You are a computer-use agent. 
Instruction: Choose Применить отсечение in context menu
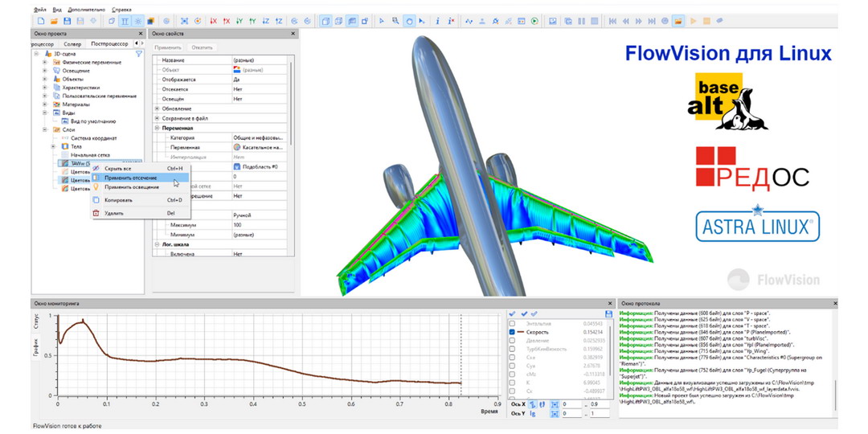click(140, 178)
